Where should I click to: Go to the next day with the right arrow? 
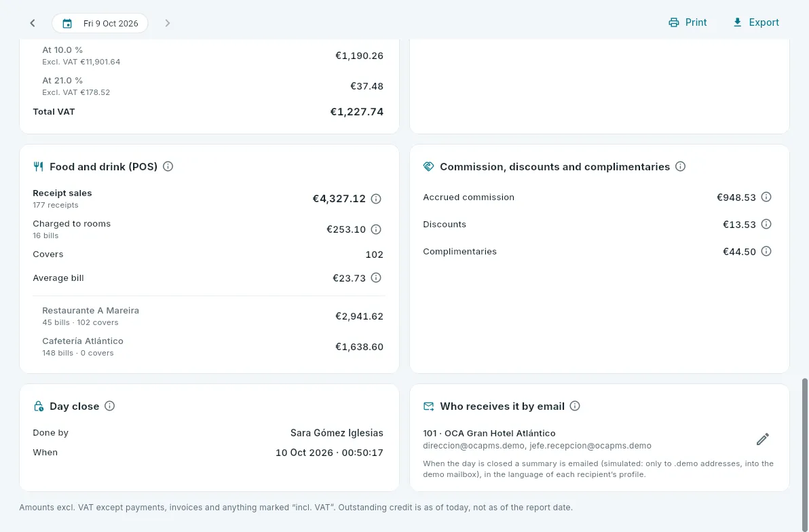[x=167, y=23]
